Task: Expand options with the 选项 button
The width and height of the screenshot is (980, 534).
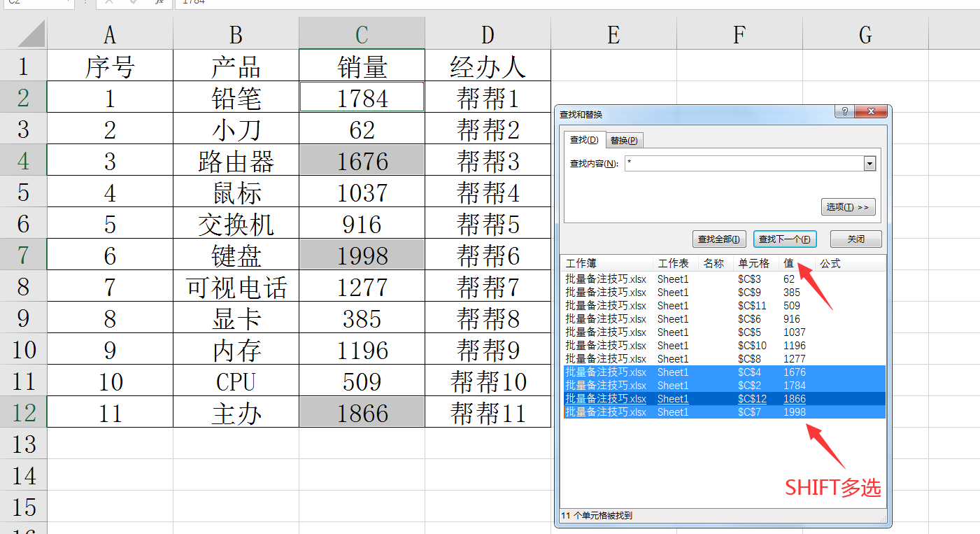Action: [848, 207]
